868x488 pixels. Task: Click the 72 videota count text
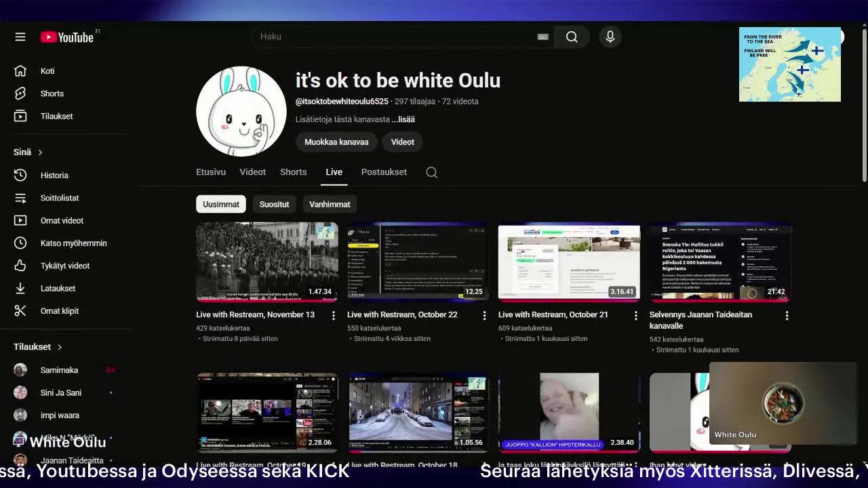tap(460, 102)
